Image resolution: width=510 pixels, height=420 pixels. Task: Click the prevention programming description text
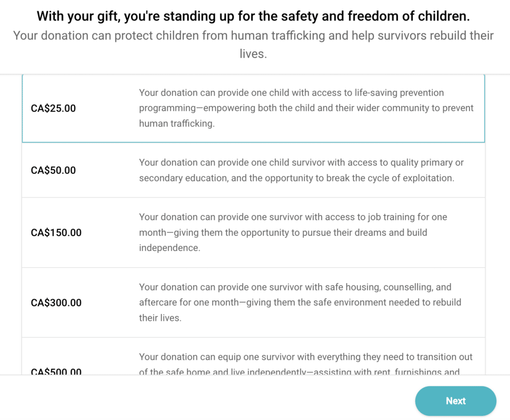coord(306,108)
